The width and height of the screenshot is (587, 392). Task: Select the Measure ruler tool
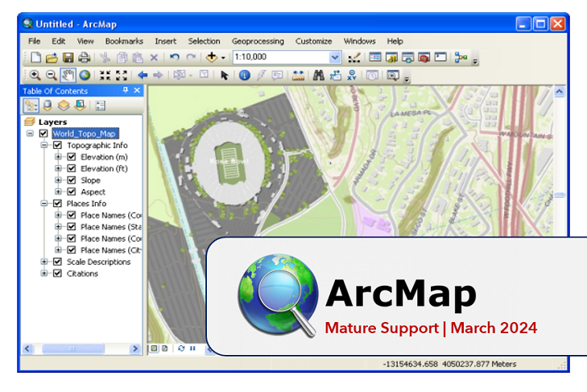(x=298, y=75)
